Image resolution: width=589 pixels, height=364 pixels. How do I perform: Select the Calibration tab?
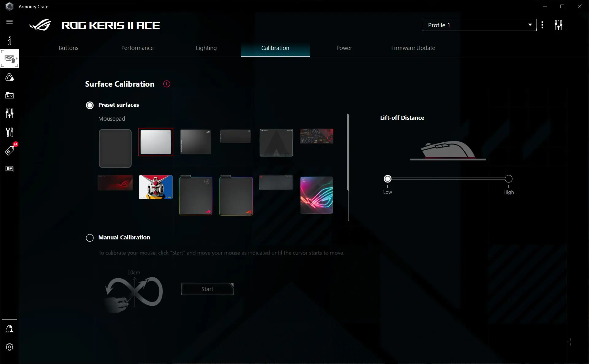coord(275,48)
